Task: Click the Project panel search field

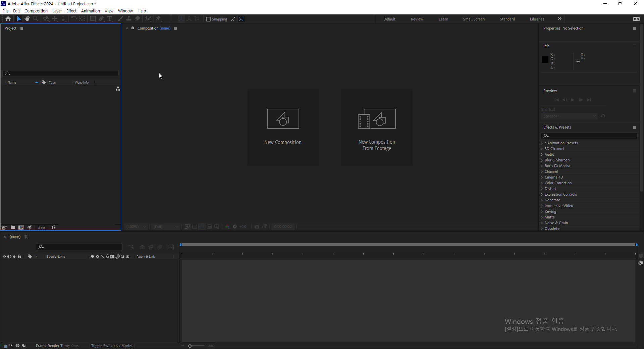Action: click(x=61, y=73)
